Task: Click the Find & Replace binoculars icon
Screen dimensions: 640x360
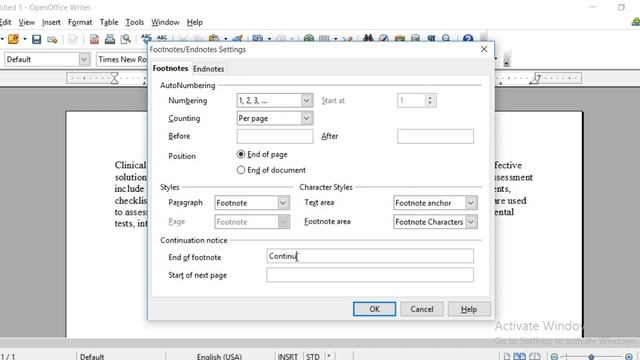Action: pos(368,39)
